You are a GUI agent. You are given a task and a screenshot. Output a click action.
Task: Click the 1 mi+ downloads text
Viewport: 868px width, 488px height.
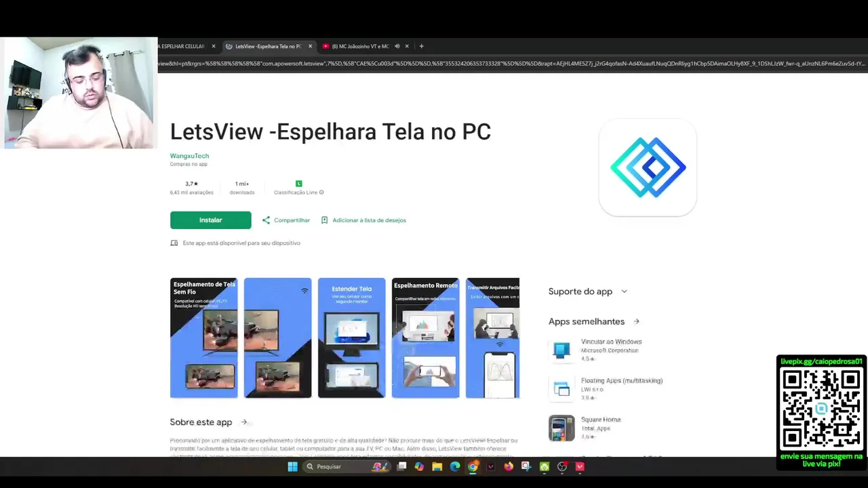[x=242, y=184]
